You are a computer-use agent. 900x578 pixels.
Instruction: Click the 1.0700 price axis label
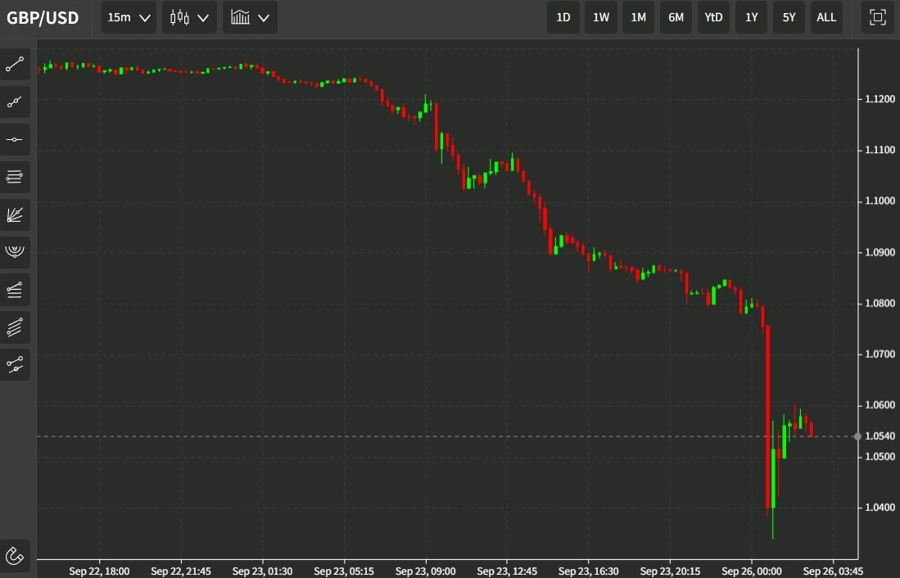(x=879, y=354)
